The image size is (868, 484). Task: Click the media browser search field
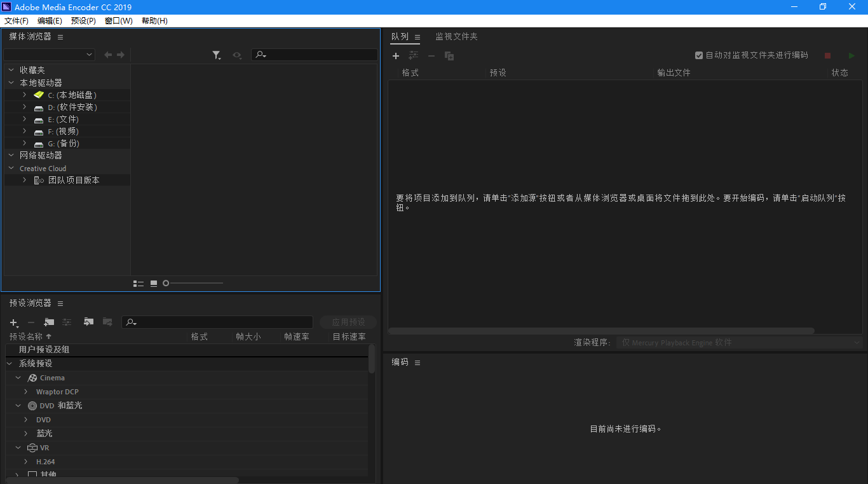pos(315,55)
